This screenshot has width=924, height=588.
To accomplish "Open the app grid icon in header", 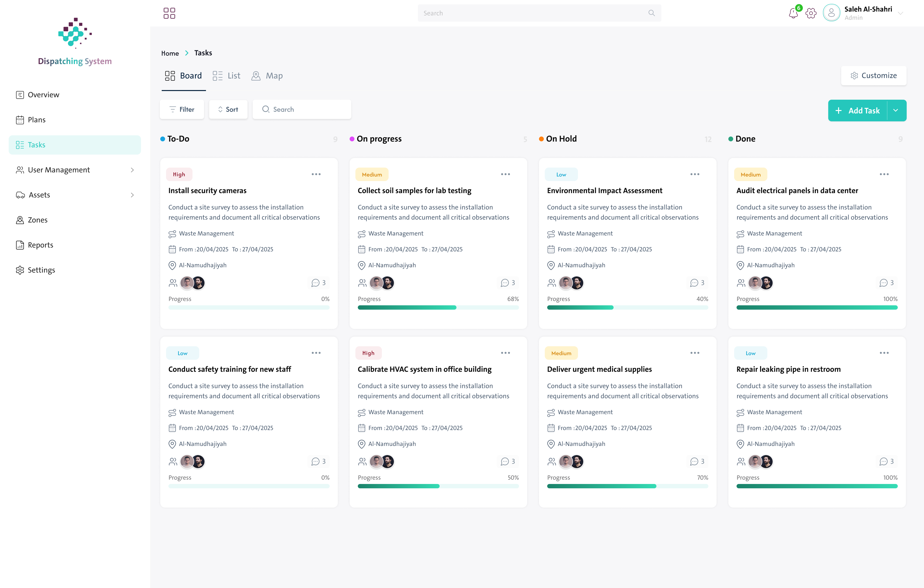I will point(169,13).
